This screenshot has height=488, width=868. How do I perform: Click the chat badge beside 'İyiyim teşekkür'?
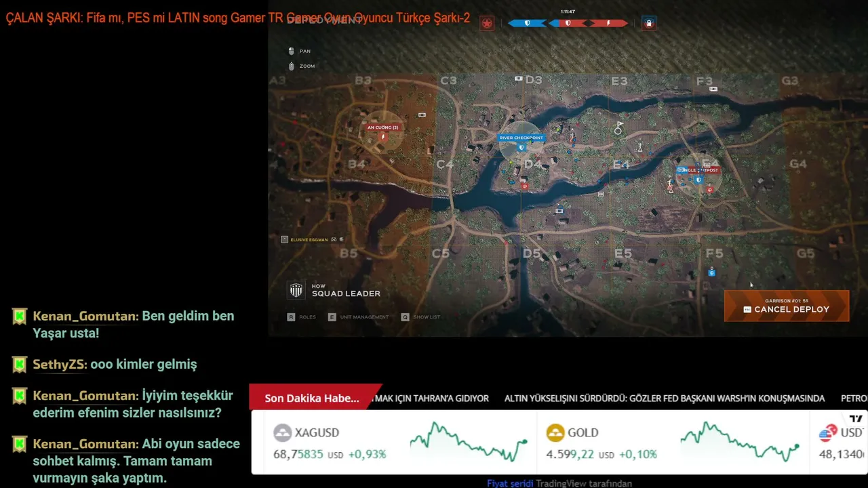point(20,396)
